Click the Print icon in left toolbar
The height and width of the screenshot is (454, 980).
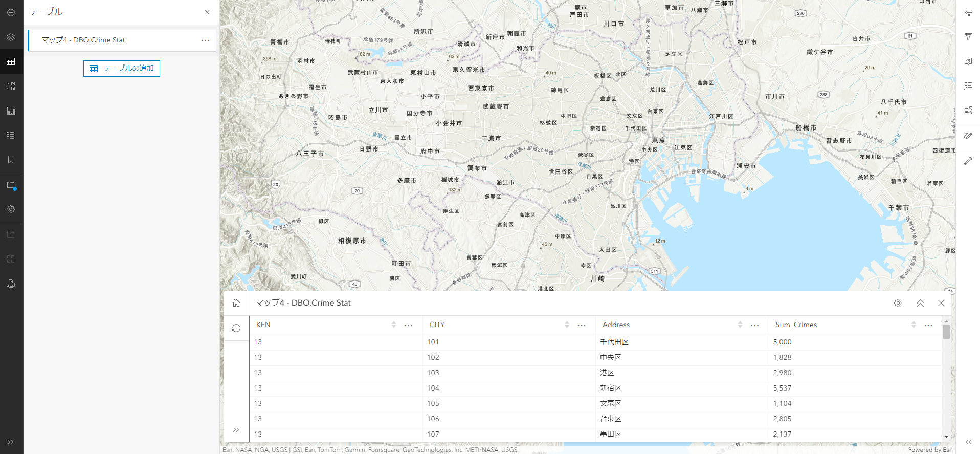[11, 284]
